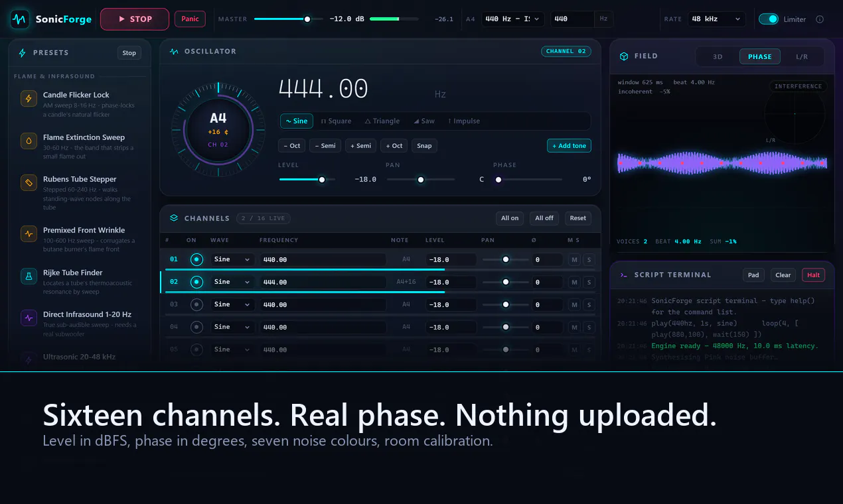
Task: Select the Rijke Tube Finder flask icon
Action: click(x=29, y=276)
